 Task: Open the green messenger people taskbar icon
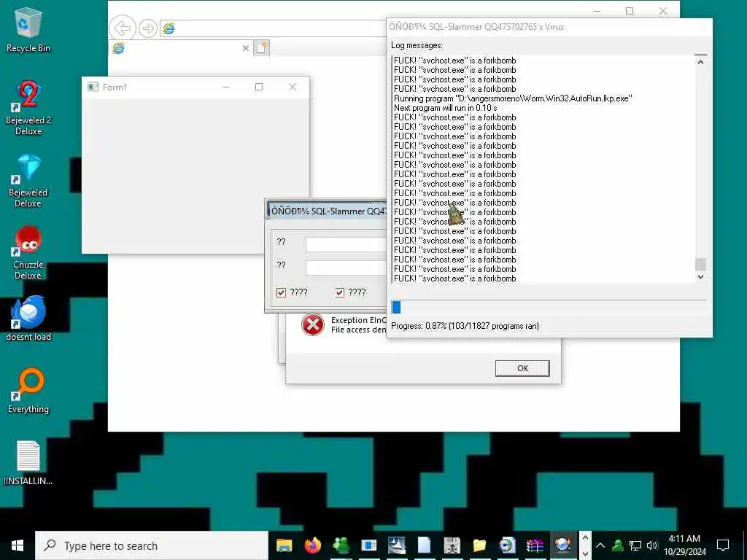click(341, 545)
